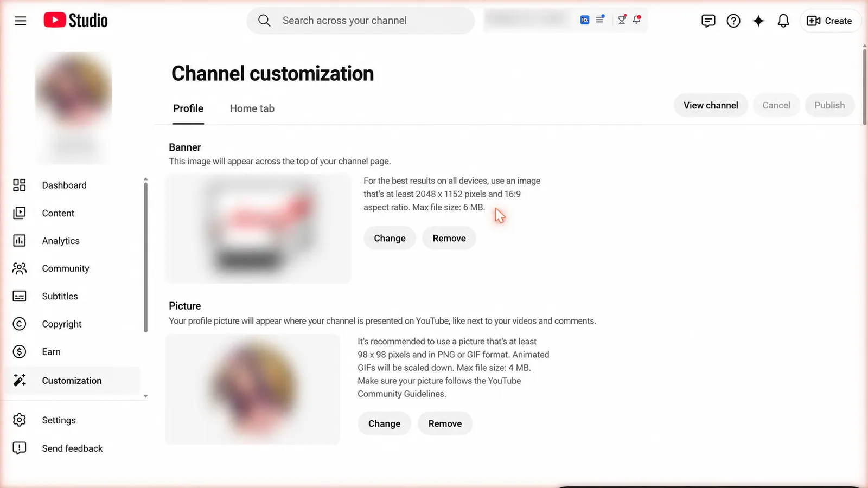Switch to the Profile tab

188,108
